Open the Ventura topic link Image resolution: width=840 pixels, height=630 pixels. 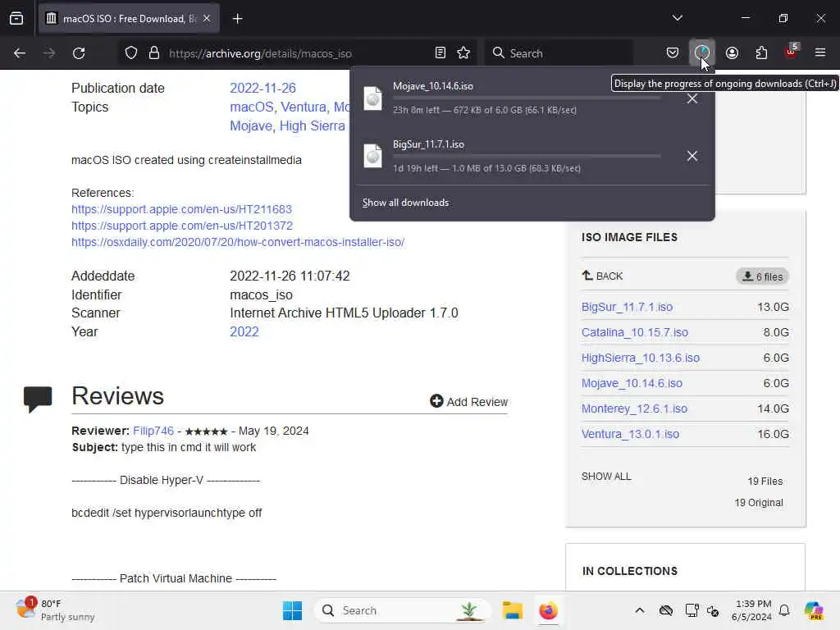(304, 107)
